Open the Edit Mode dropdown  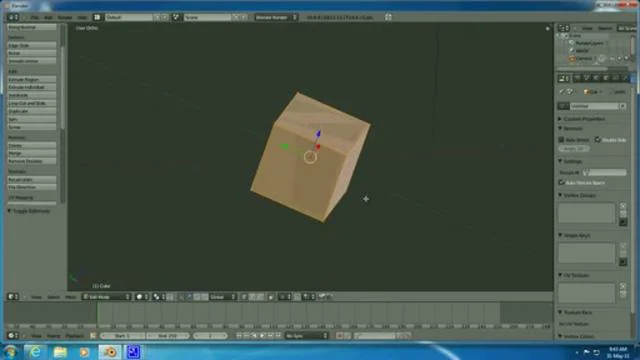point(107,297)
